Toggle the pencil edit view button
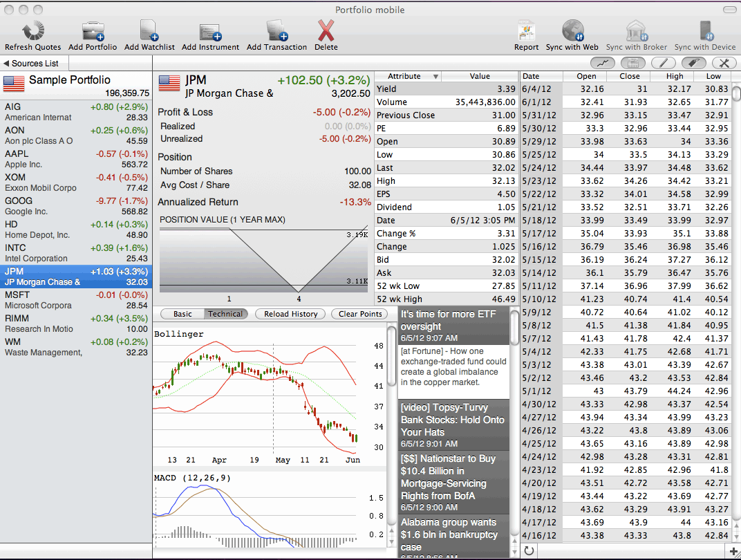This screenshot has width=741, height=560. (x=664, y=63)
